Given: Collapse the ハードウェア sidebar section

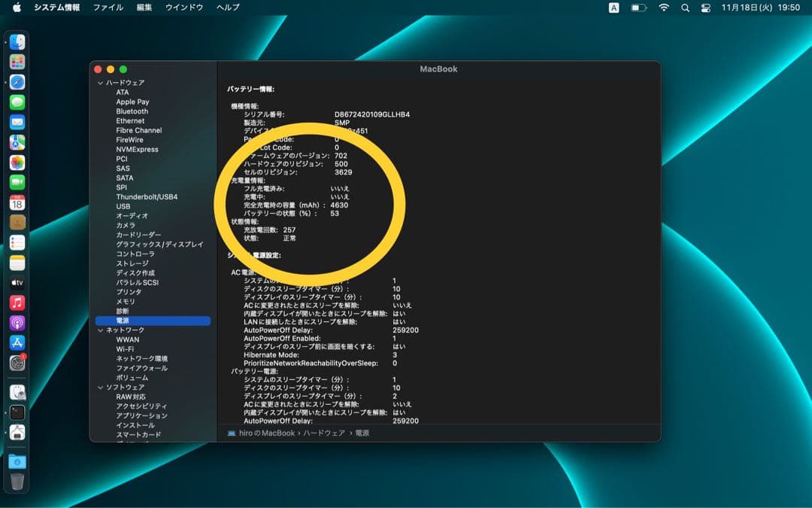Looking at the screenshot, I should point(100,83).
